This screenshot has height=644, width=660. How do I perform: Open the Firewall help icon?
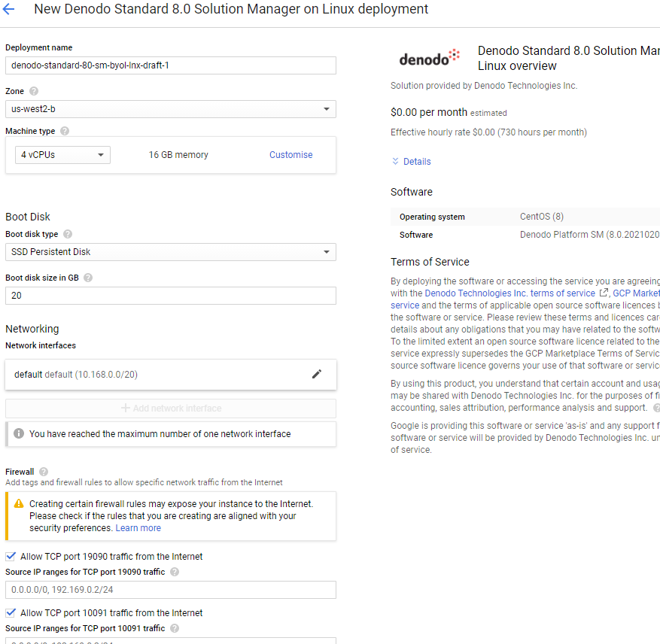pos(44,472)
